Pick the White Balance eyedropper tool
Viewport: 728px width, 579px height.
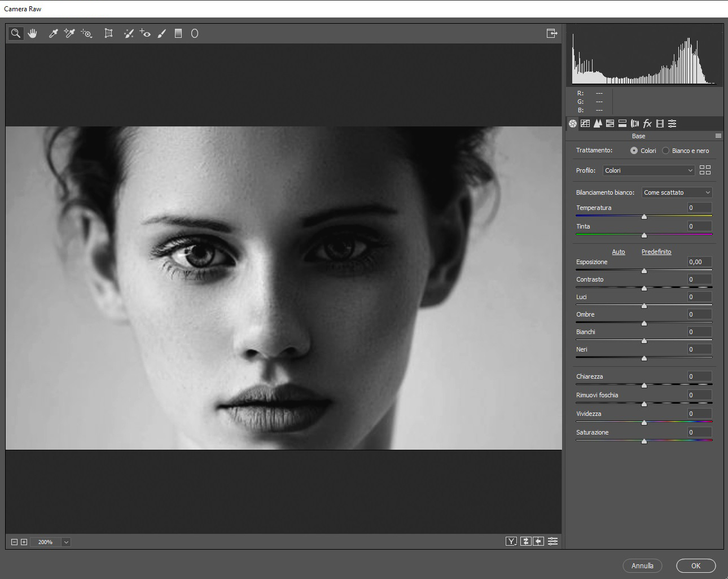[x=54, y=33]
